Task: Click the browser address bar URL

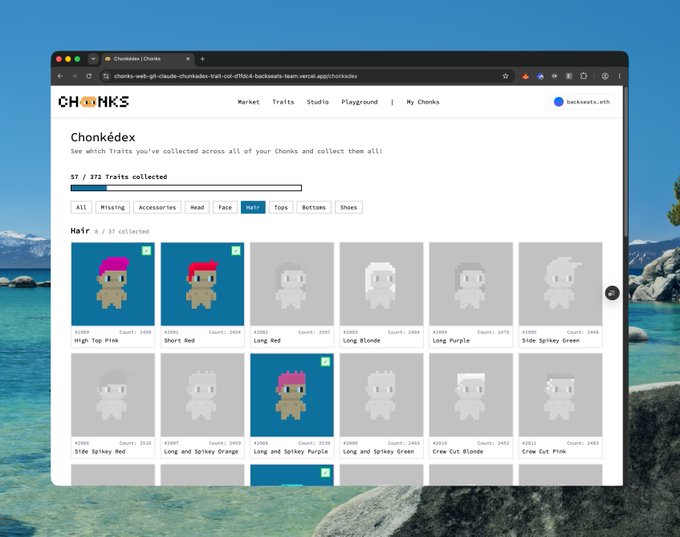Action: click(235, 76)
